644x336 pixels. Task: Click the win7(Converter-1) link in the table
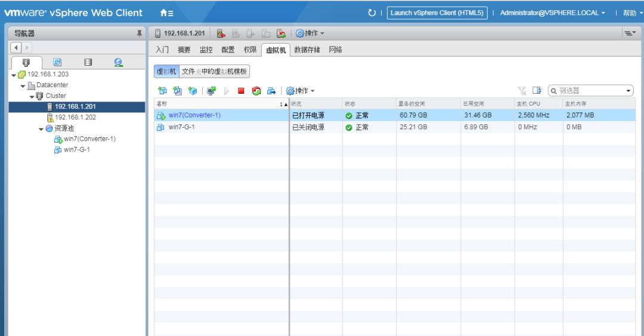tap(194, 115)
